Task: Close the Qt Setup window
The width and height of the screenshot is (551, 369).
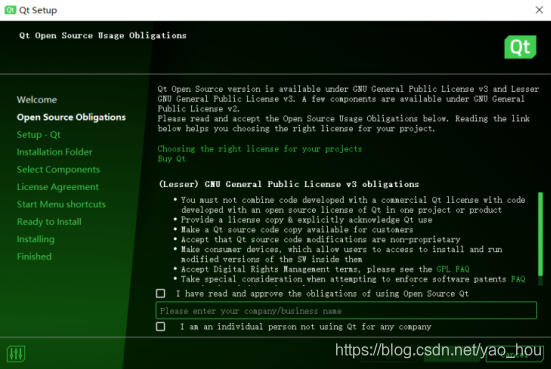Action: point(539,10)
